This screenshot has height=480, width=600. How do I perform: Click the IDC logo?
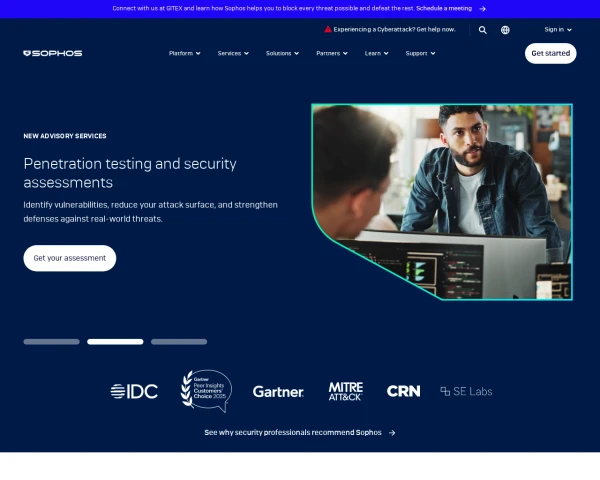[134, 391]
